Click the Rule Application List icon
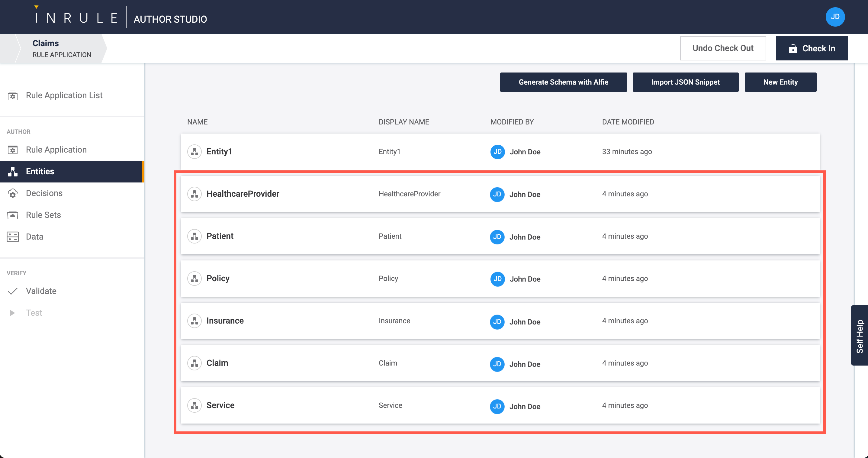The height and width of the screenshot is (458, 868). pos(13,96)
